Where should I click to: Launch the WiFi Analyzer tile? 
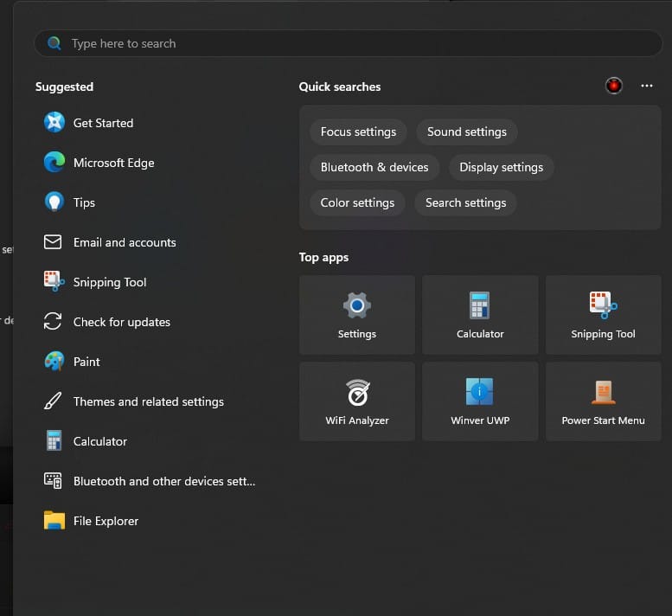[x=357, y=401]
